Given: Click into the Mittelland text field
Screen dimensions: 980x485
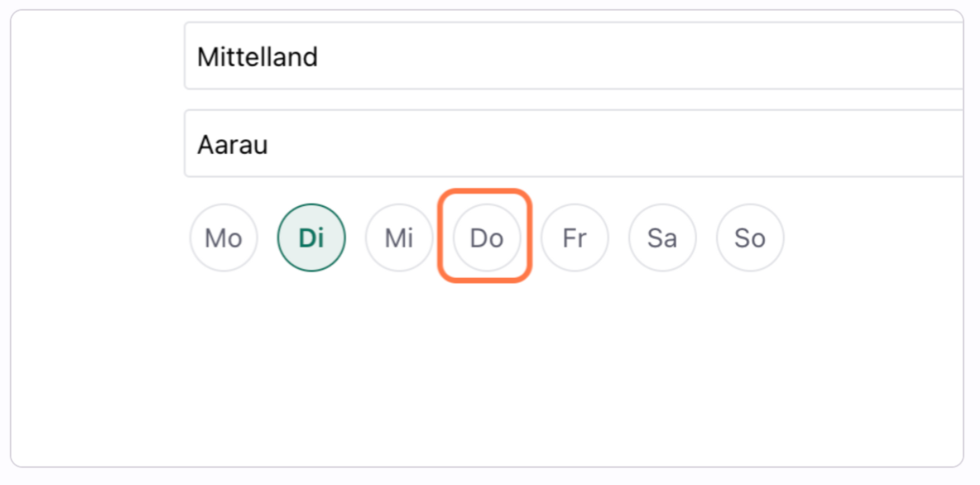Looking at the screenshot, I should 573,56.
